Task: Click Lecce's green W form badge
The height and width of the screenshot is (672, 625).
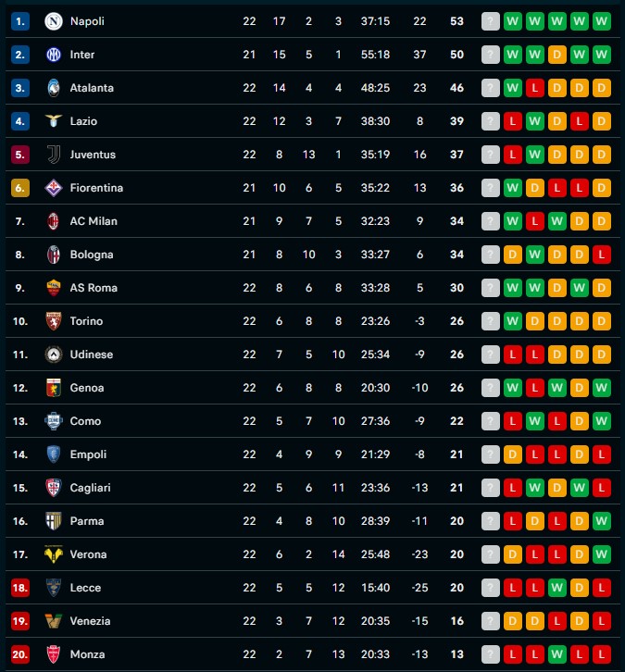Action: tap(556, 588)
